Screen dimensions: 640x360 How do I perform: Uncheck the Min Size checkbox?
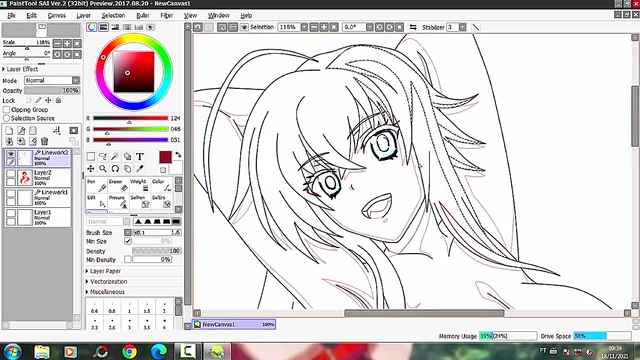pos(128,241)
